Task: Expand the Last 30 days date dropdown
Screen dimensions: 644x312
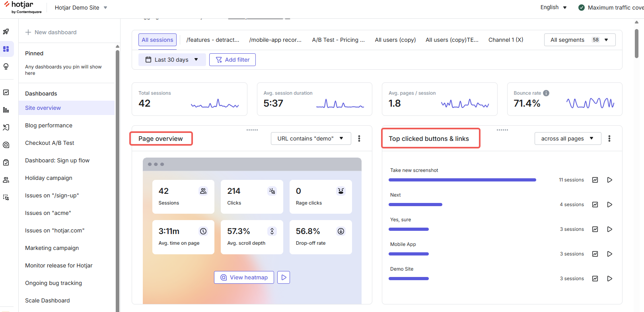Action: 172,60
